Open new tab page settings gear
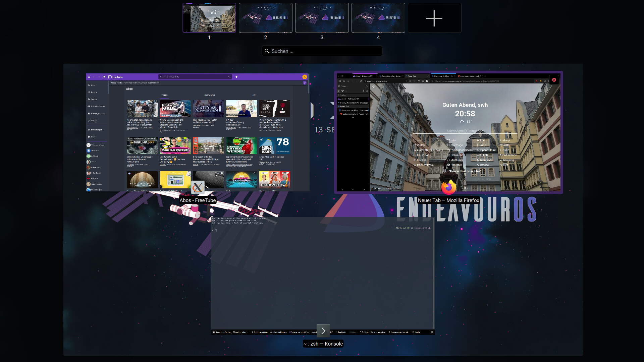Screen dimensions: 644x362 coord(374,86)
